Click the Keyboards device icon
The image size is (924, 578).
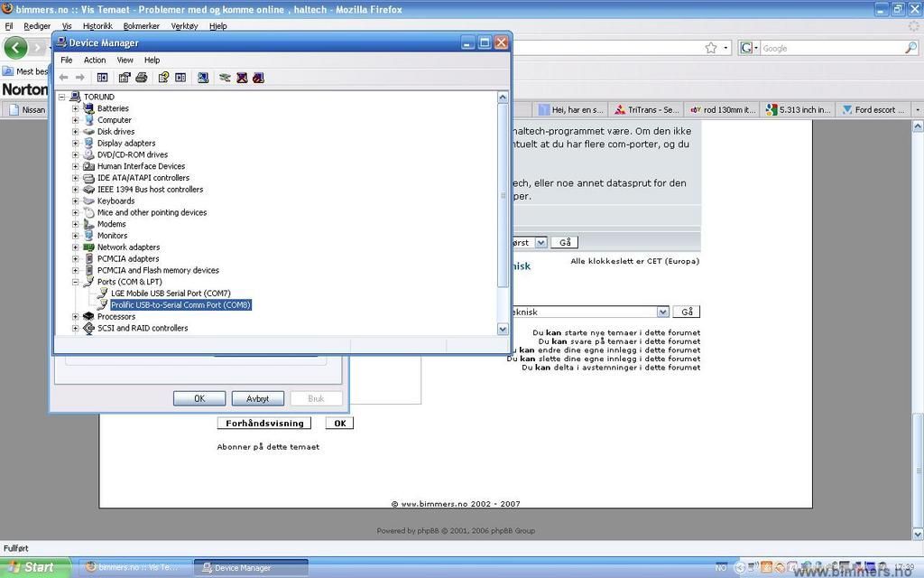(x=88, y=201)
